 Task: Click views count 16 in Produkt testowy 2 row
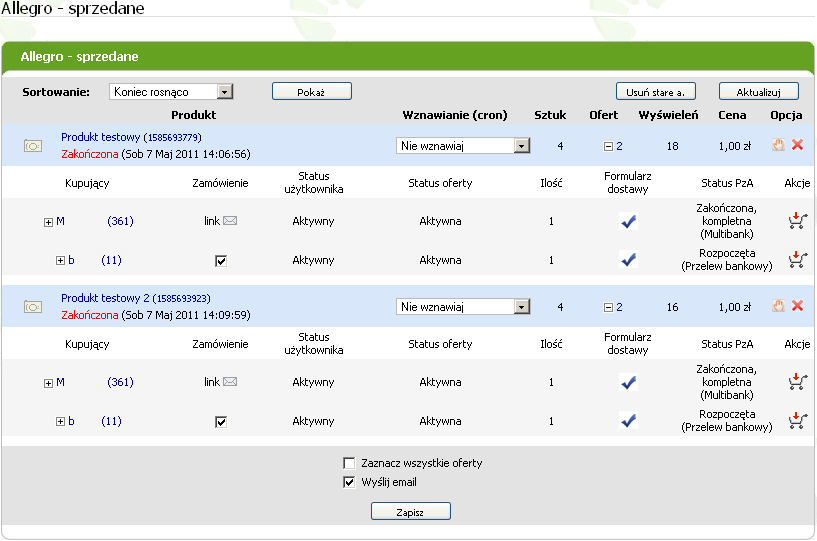click(x=673, y=308)
